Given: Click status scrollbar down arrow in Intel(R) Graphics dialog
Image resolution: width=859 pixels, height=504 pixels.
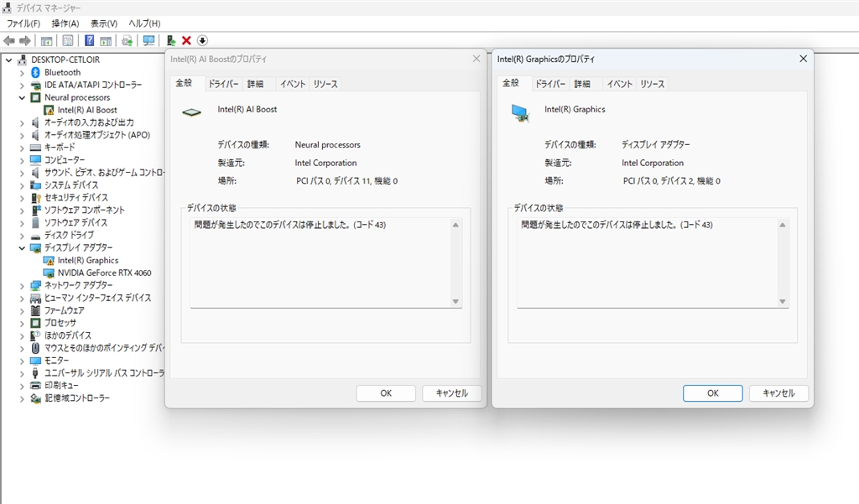Looking at the screenshot, I should (x=783, y=301).
